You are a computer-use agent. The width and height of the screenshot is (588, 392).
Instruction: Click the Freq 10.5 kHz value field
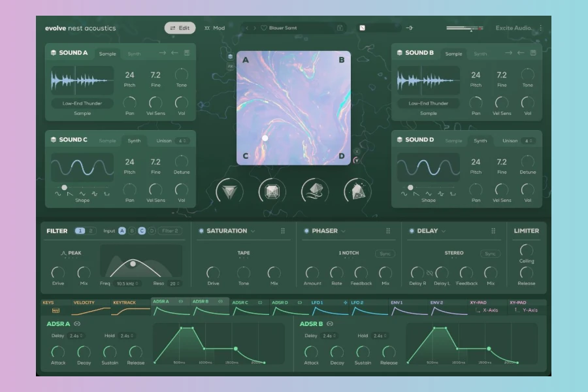pyautogui.click(x=127, y=284)
